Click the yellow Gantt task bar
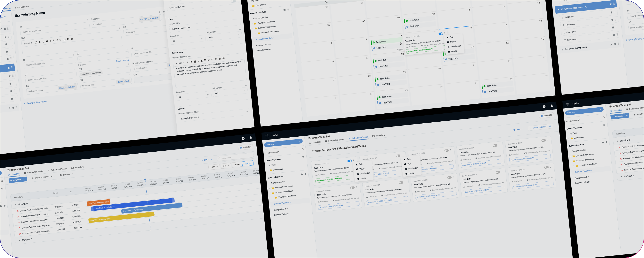644x258 pixels. [122, 217]
